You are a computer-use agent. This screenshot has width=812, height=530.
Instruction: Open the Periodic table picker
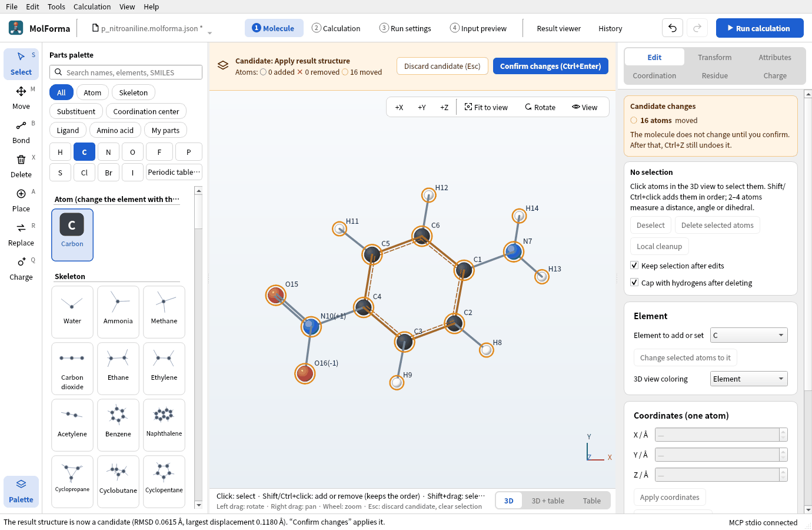(x=174, y=172)
